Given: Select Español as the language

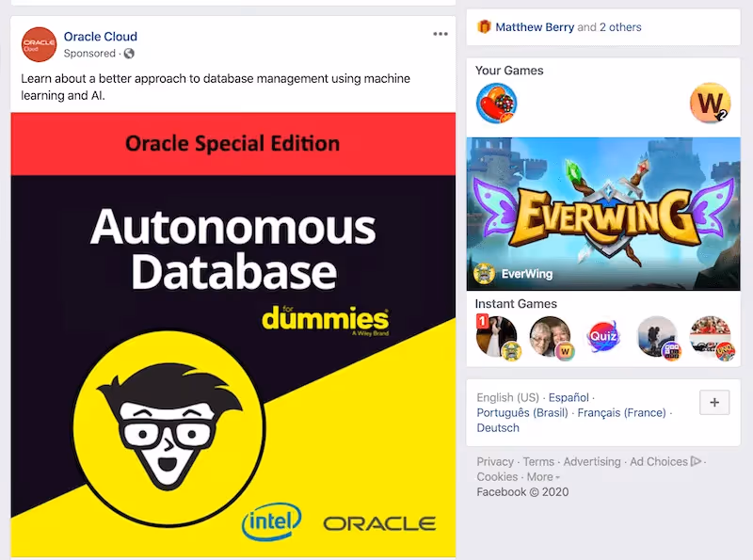Looking at the screenshot, I should [x=568, y=397].
